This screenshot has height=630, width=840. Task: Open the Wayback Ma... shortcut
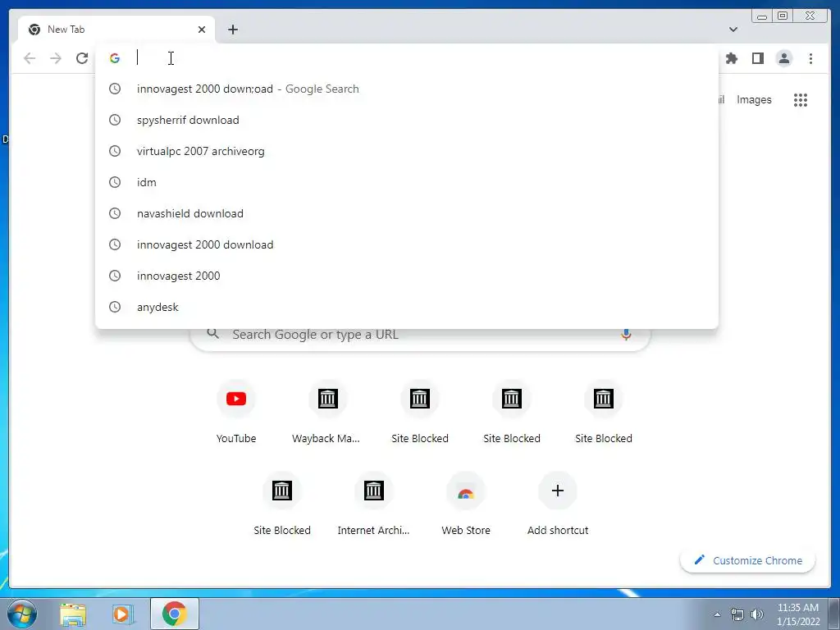tap(327, 411)
